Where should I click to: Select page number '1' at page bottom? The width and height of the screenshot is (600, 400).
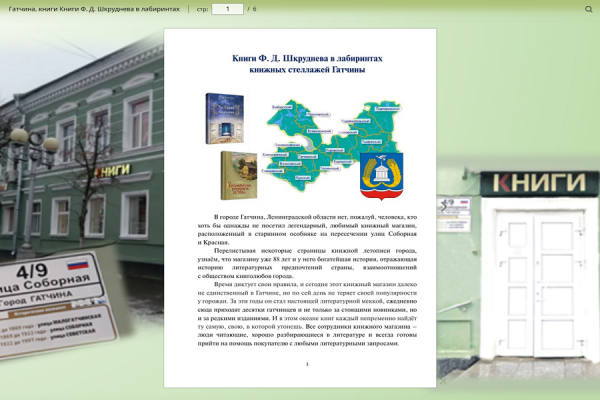[x=307, y=364]
